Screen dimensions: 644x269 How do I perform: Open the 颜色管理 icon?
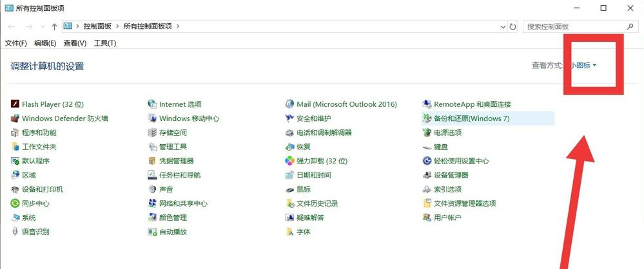[x=153, y=218]
